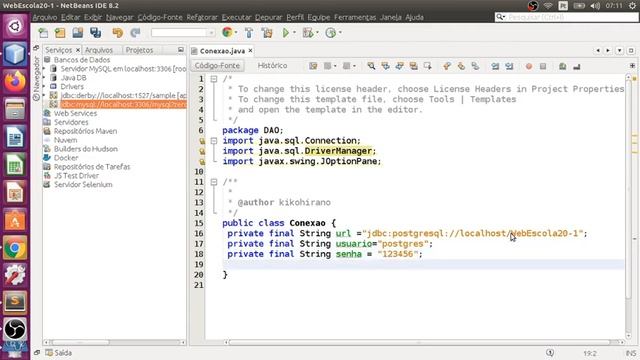640x360 pixels.
Task: Click the editor vertical scrollbar
Action: [x=628, y=204]
